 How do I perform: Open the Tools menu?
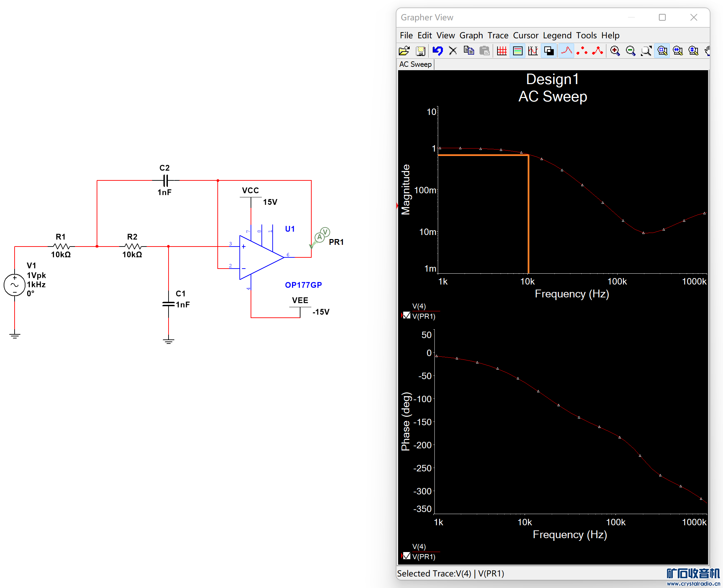[x=586, y=35]
